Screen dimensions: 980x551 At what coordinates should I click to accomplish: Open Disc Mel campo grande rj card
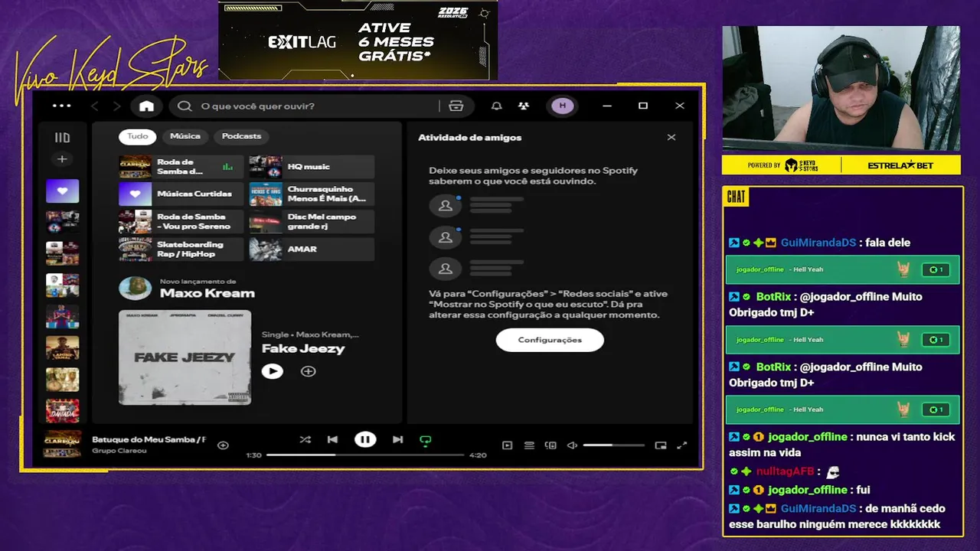pos(312,222)
